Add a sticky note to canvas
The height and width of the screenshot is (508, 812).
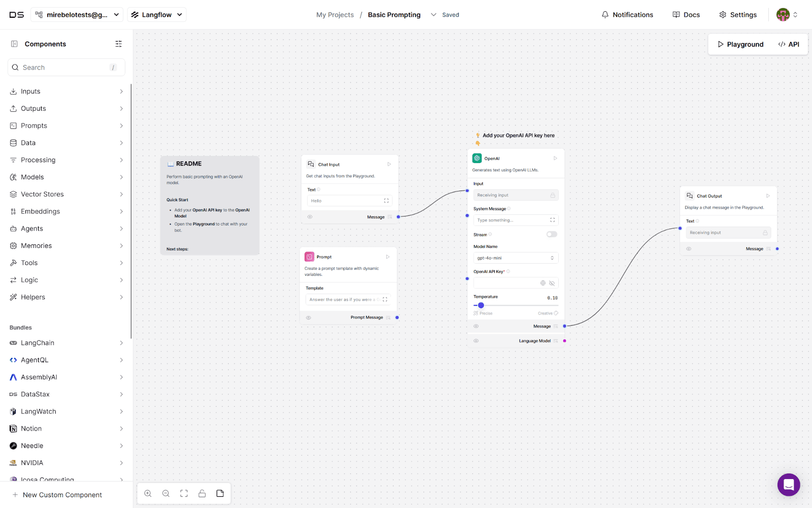pos(220,493)
